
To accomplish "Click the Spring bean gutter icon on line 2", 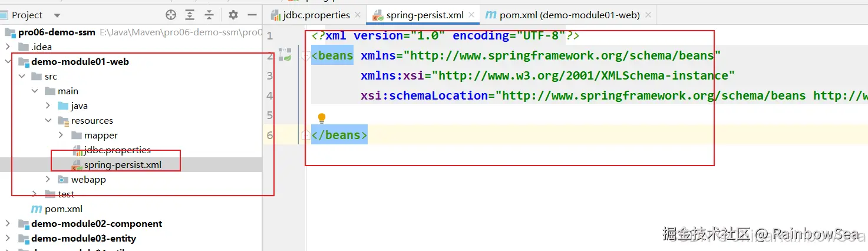I will click(x=285, y=55).
